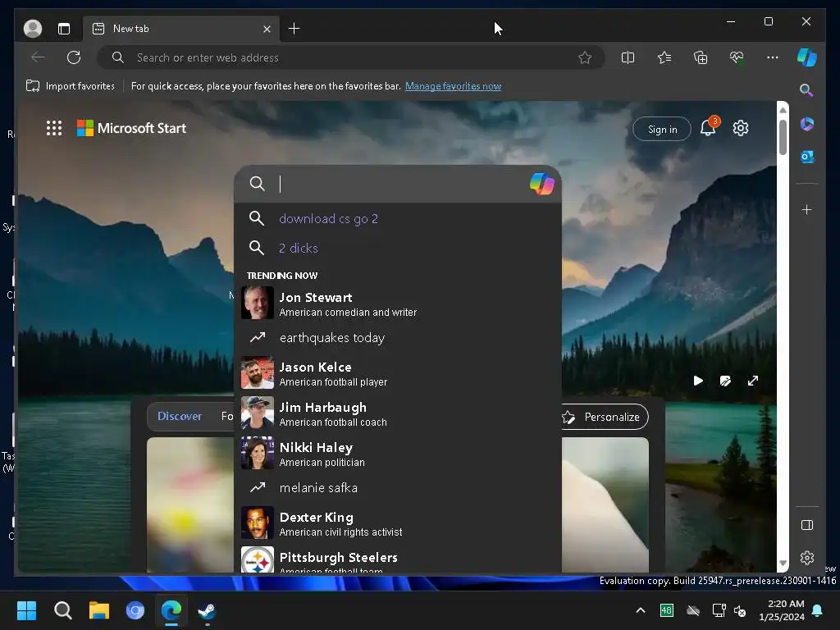Select trending result Jason Kelce

tap(398, 373)
